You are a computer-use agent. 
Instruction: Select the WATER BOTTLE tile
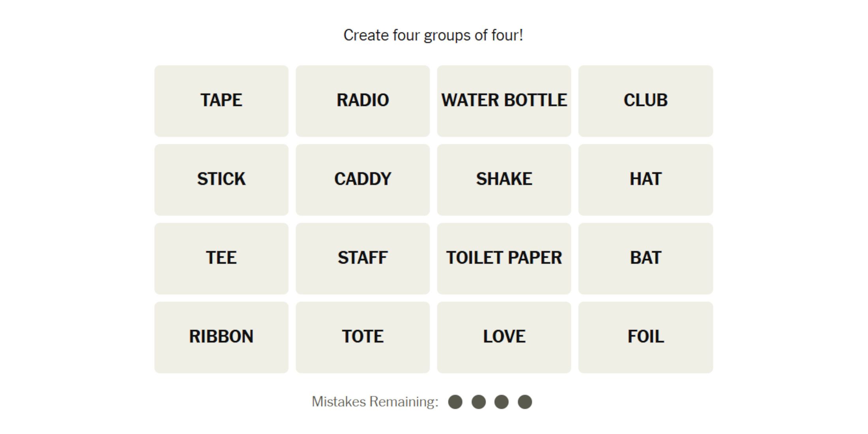pos(504,101)
